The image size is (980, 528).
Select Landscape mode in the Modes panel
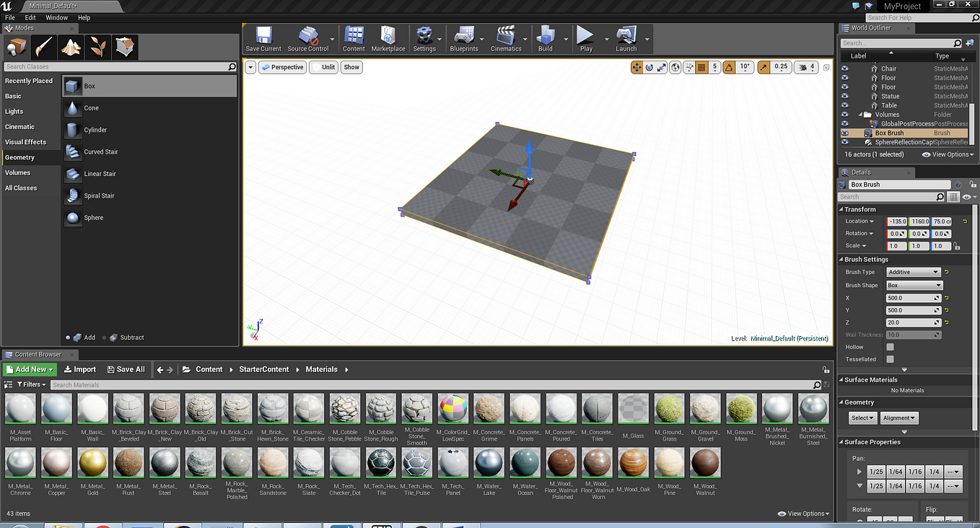coord(69,46)
